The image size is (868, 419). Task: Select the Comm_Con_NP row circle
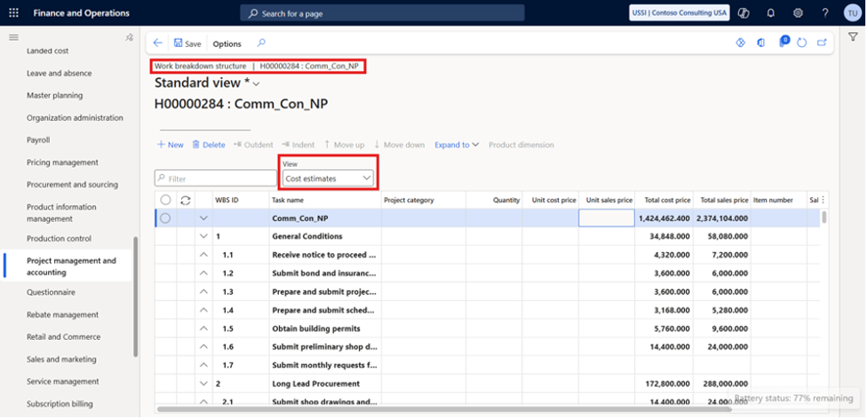pyautogui.click(x=165, y=218)
